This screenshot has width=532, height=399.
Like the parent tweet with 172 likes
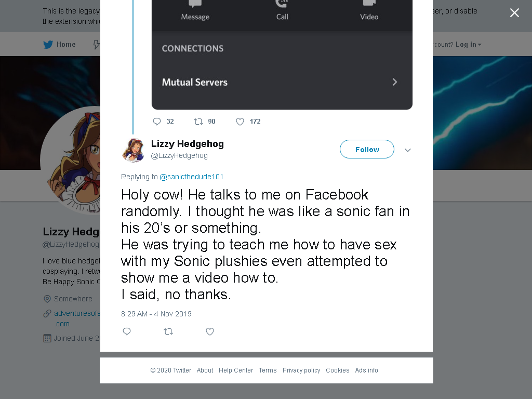coord(240,122)
